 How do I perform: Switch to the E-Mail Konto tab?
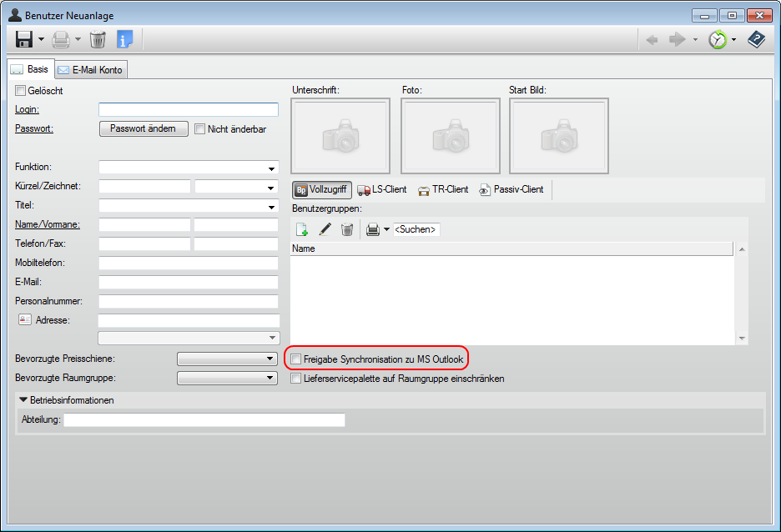click(x=90, y=70)
